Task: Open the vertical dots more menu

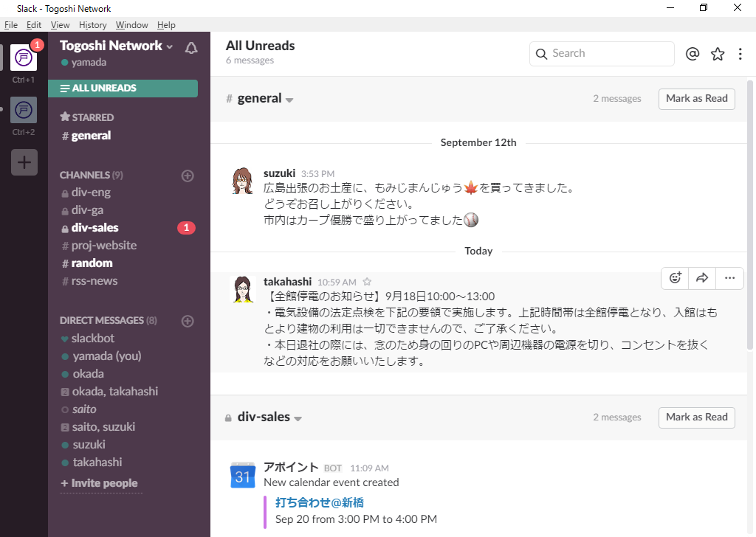Action: 740,54
